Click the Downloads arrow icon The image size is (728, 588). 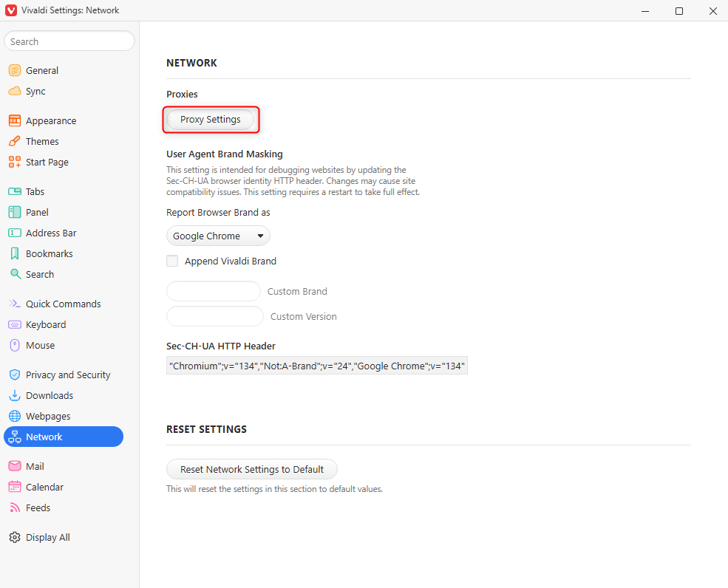click(x=15, y=395)
